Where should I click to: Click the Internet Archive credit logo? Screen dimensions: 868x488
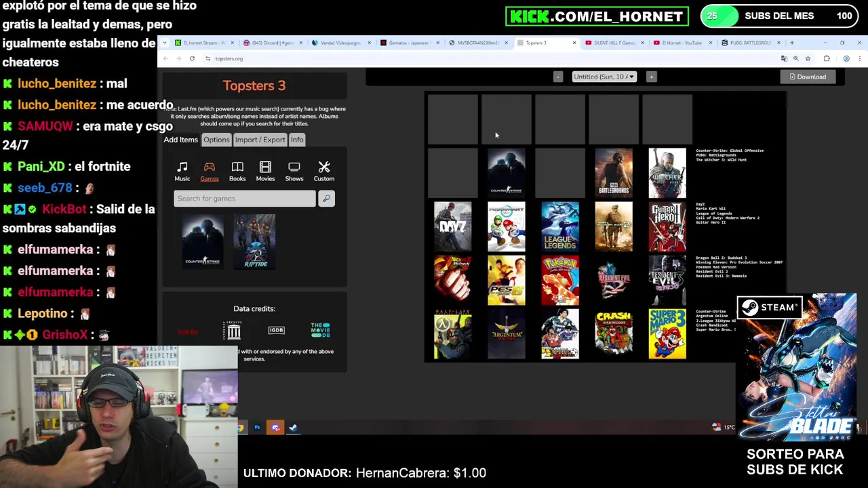click(x=233, y=330)
